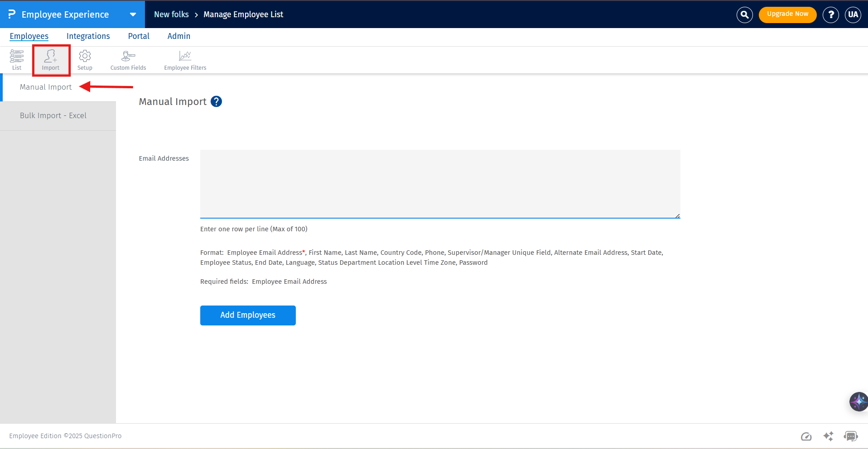Open the support chatbot icon
Image resolution: width=868 pixels, height=449 pixels.
pyautogui.click(x=850, y=436)
